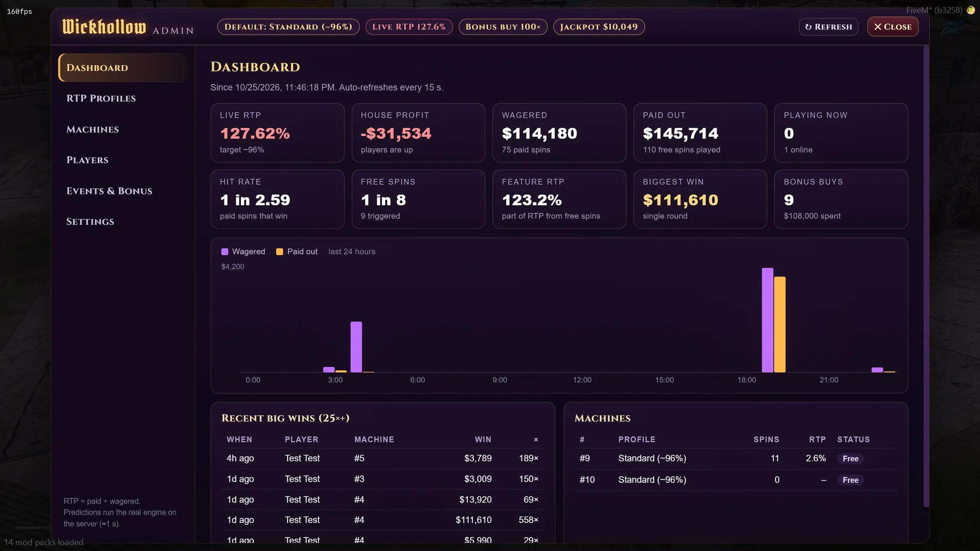Select the Players sidebar item
The image size is (980, 551).
coord(87,160)
